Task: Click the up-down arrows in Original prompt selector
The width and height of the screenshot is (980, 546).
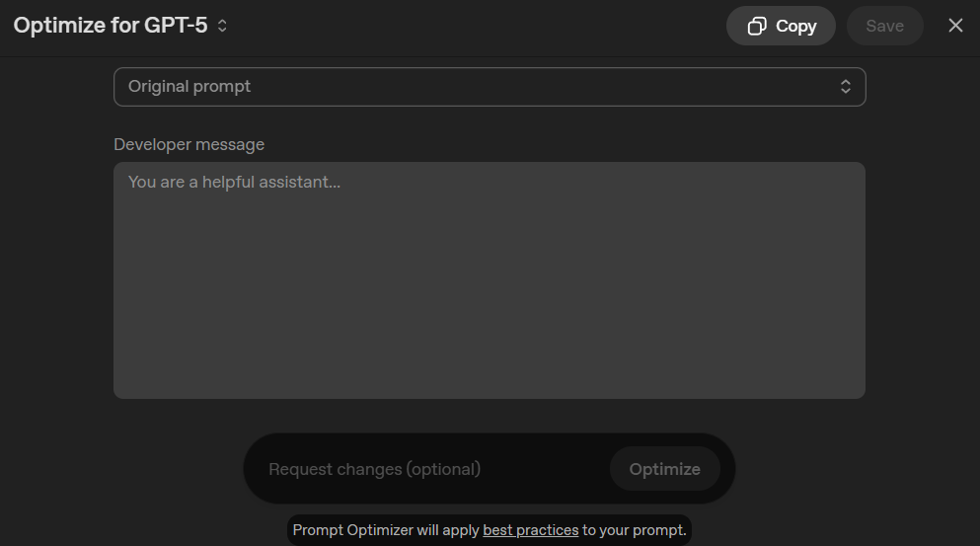Action: click(846, 87)
